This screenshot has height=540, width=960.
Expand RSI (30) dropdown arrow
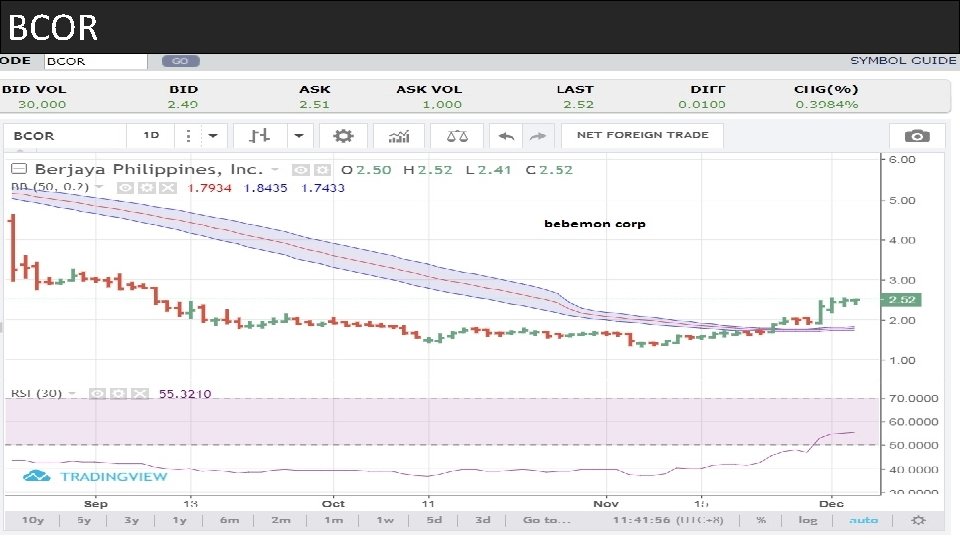[72, 394]
